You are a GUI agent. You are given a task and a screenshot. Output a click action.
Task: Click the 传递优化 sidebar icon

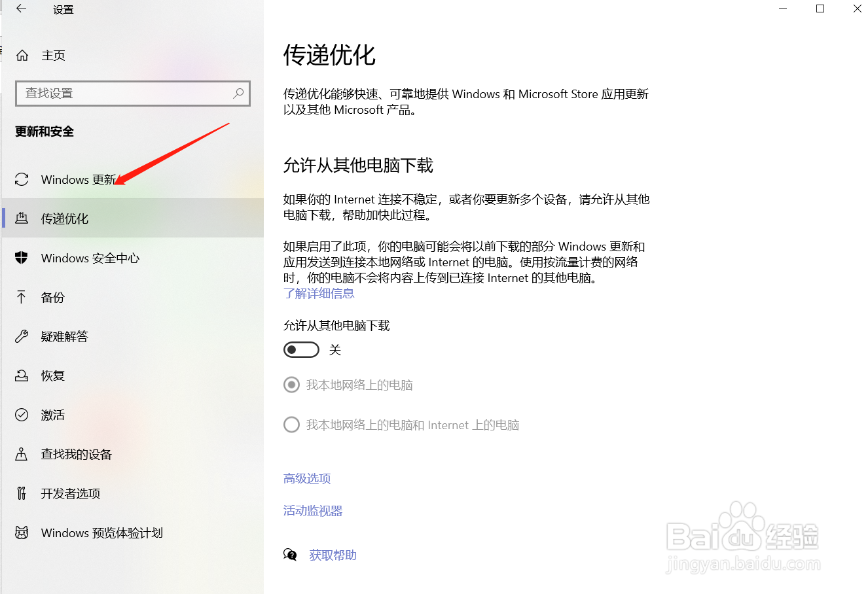click(22, 218)
